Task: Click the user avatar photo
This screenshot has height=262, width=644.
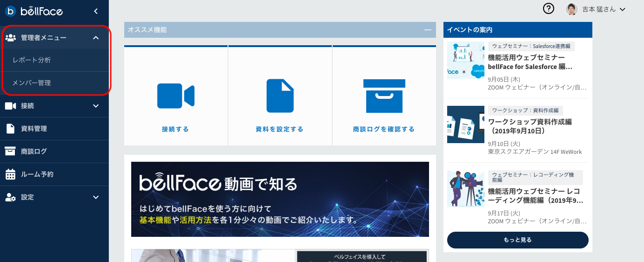Action: 572,9
